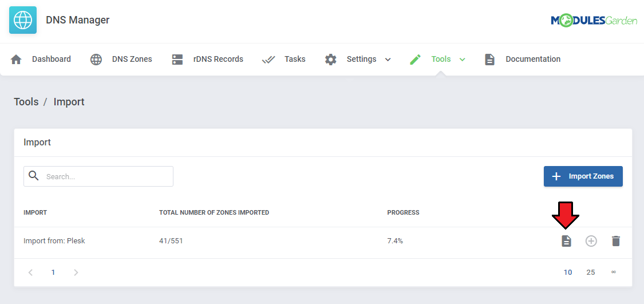This screenshot has height=304, width=644.
Task: Click the Tools breadcrumb link
Action: tap(26, 102)
